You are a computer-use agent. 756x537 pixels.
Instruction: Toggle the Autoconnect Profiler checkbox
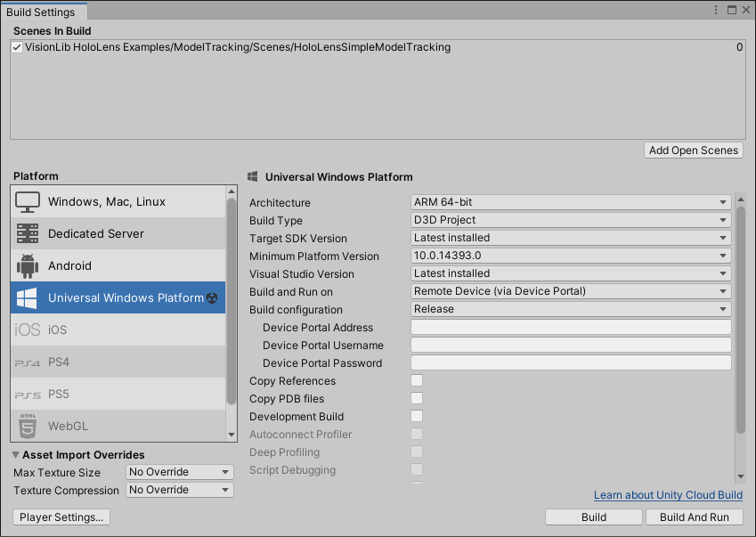pyautogui.click(x=417, y=434)
